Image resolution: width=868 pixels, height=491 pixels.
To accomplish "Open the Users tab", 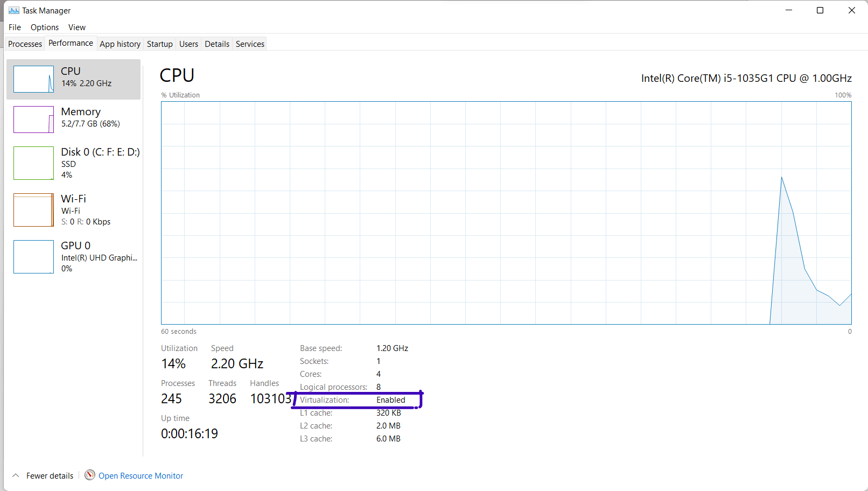I will [188, 44].
